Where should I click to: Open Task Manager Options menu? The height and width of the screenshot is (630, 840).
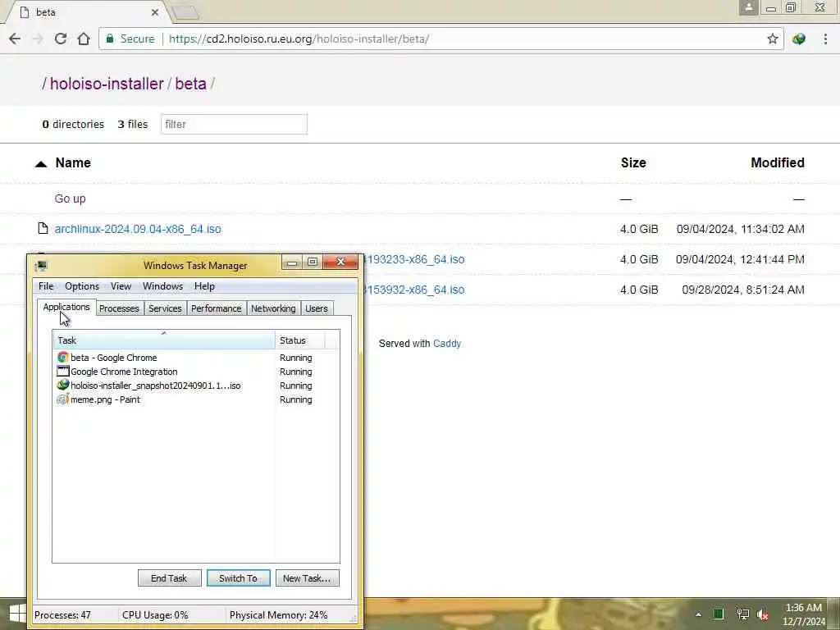[82, 286]
